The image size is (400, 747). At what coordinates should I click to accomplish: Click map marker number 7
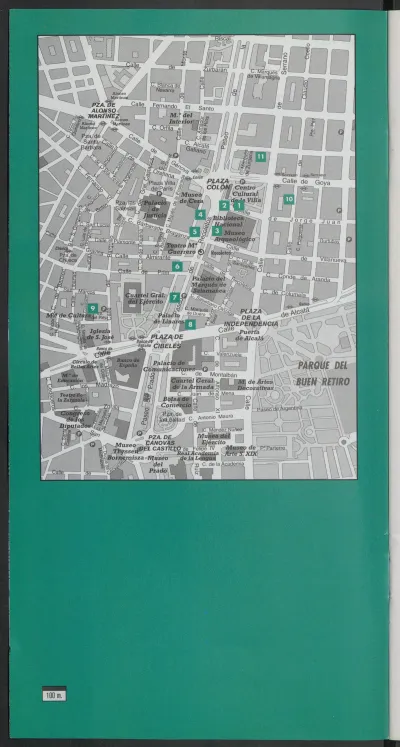(x=174, y=297)
